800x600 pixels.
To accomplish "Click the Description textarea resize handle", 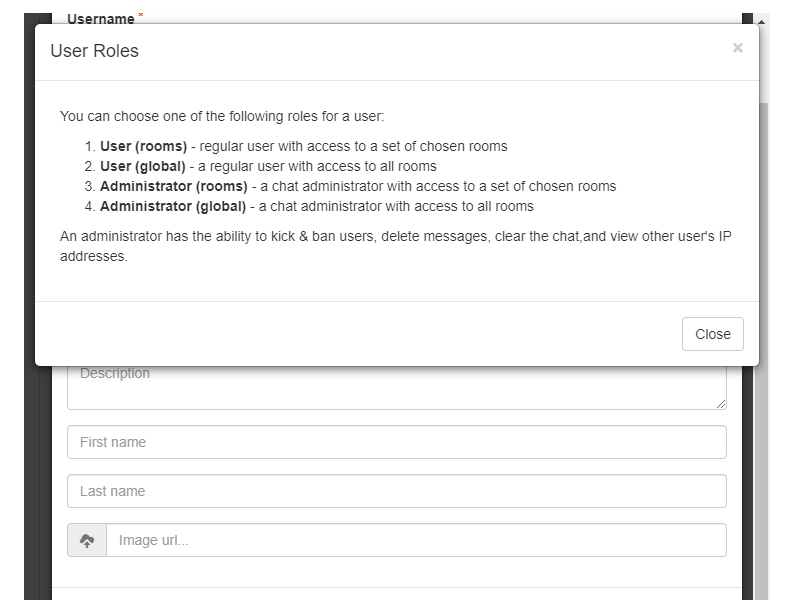I will coord(721,403).
